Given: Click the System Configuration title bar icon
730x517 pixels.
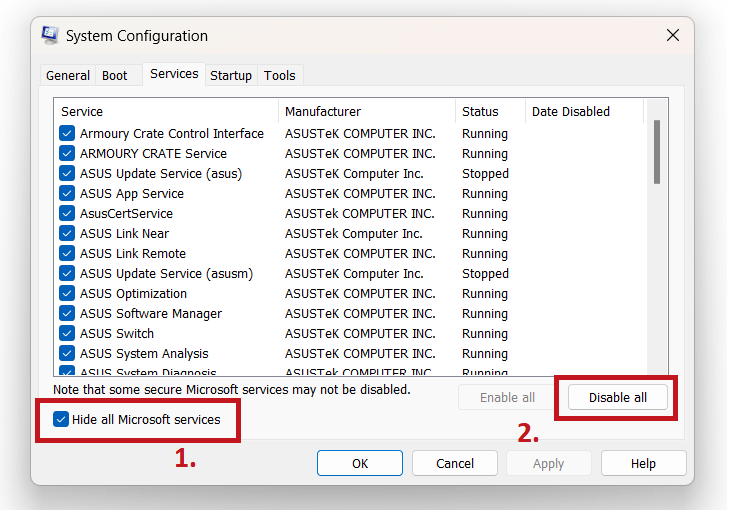Looking at the screenshot, I should tap(50, 35).
